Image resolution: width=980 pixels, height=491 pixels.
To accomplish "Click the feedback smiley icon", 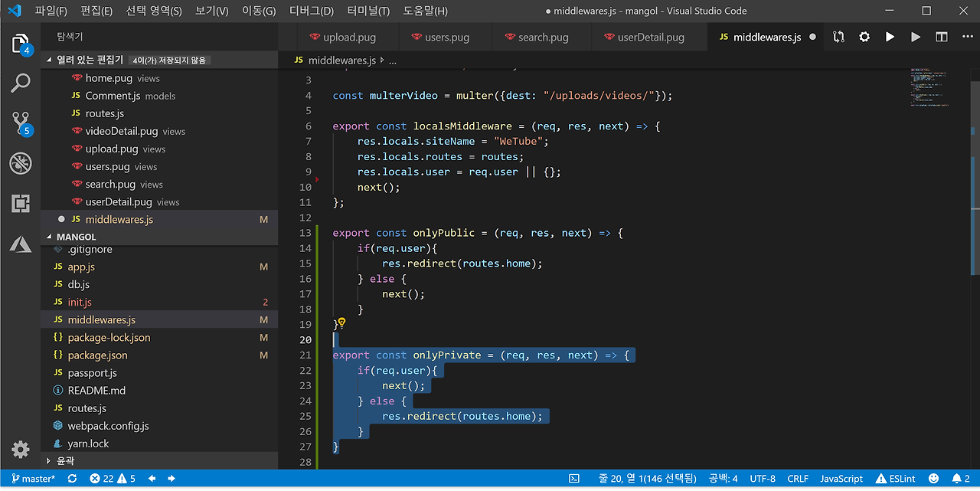I will point(933,479).
